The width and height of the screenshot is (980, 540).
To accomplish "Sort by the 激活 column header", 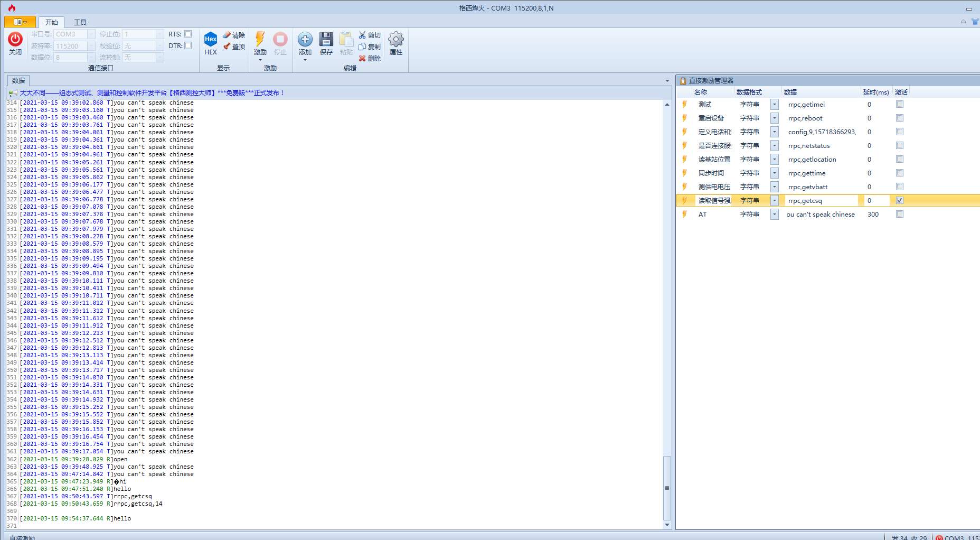I will pyautogui.click(x=901, y=92).
